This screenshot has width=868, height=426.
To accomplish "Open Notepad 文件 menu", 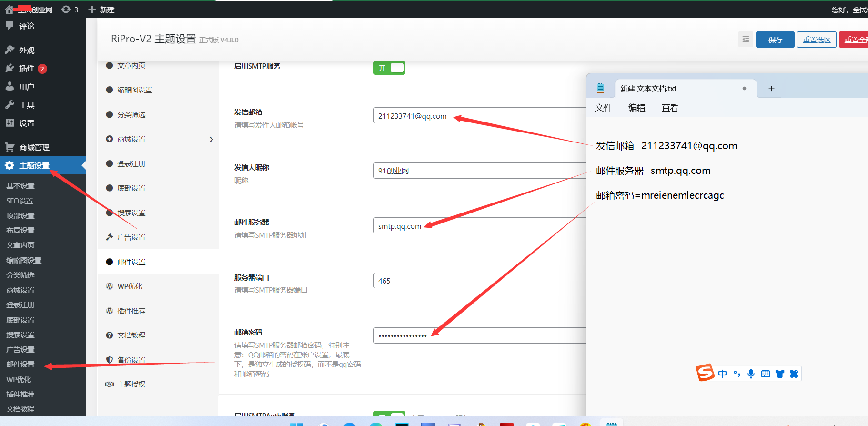I will point(603,108).
